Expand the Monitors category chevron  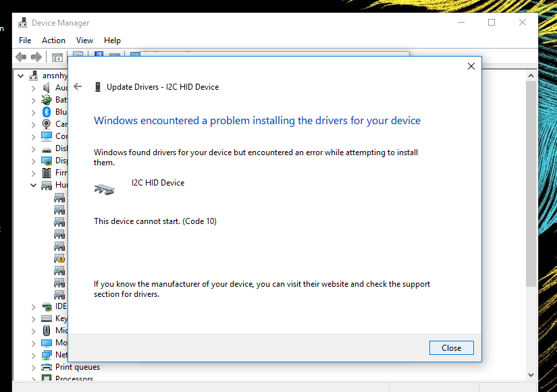click(33, 343)
